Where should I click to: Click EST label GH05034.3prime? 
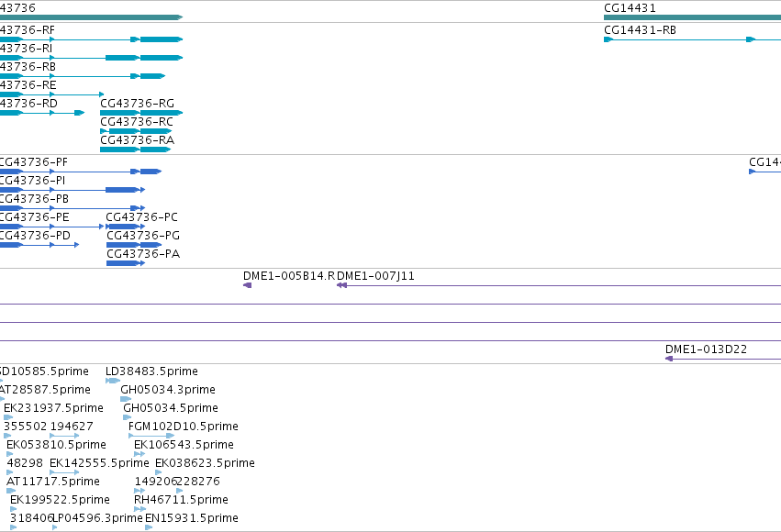[168, 390]
